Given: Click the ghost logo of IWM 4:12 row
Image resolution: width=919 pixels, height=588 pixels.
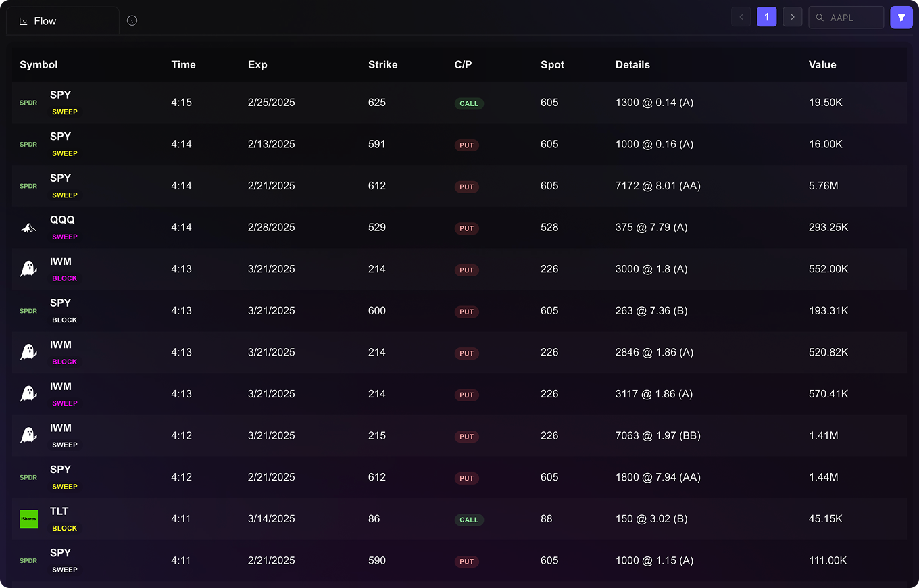Looking at the screenshot, I should click(x=28, y=436).
